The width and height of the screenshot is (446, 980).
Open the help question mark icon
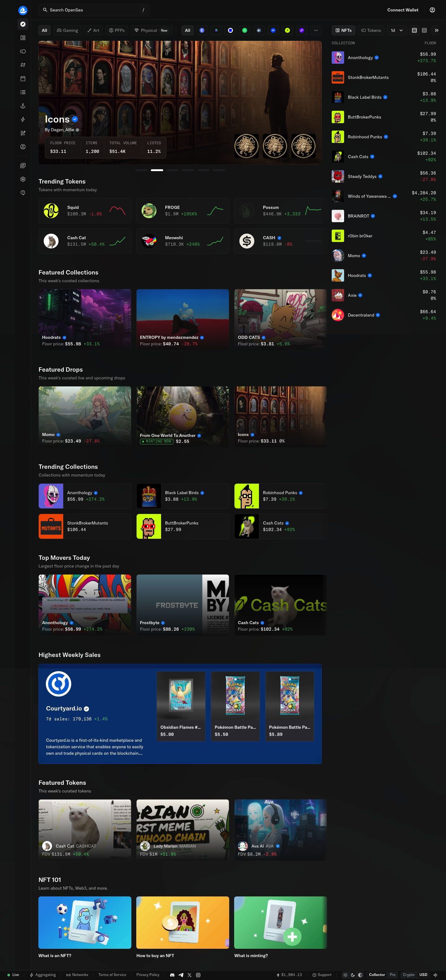click(23, 193)
